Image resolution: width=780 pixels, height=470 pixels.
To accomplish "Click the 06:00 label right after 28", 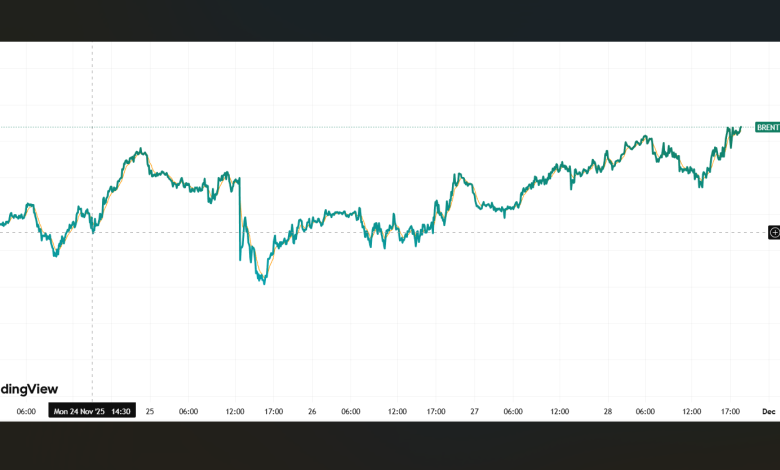I will tap(646, 411).
